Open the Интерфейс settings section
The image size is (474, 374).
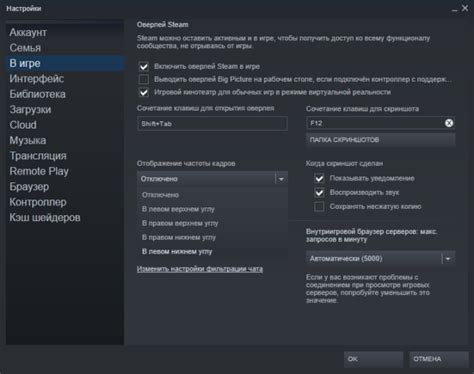tap(37, 79)
